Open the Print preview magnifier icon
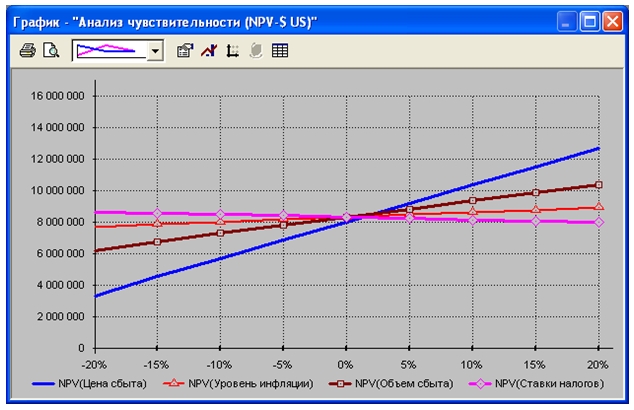 pyautogui.click(x=51, y=51)
